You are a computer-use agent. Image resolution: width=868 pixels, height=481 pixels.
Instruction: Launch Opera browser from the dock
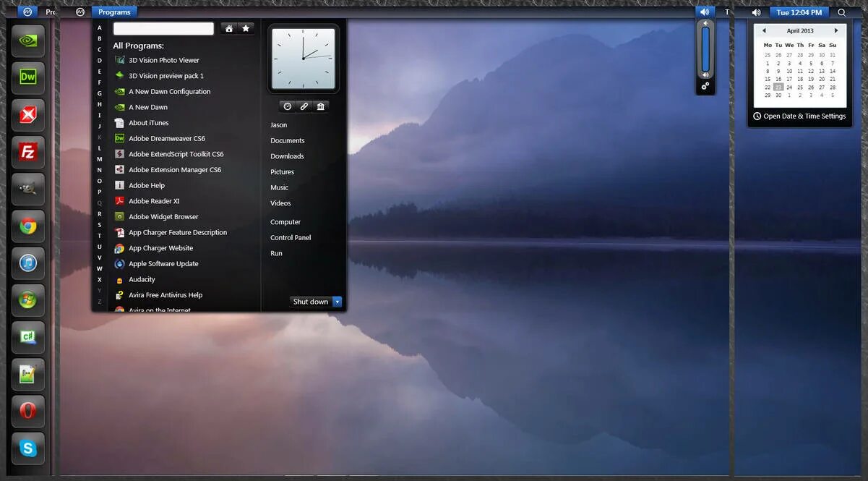(x=28, y=411)
